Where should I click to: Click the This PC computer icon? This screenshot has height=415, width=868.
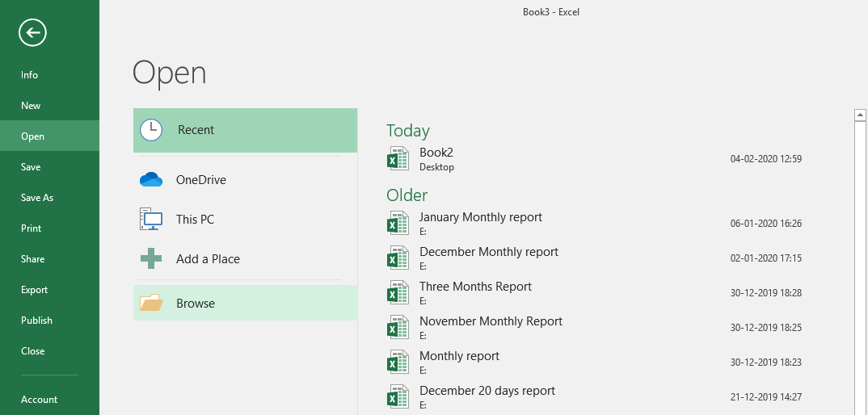(150, 219)
